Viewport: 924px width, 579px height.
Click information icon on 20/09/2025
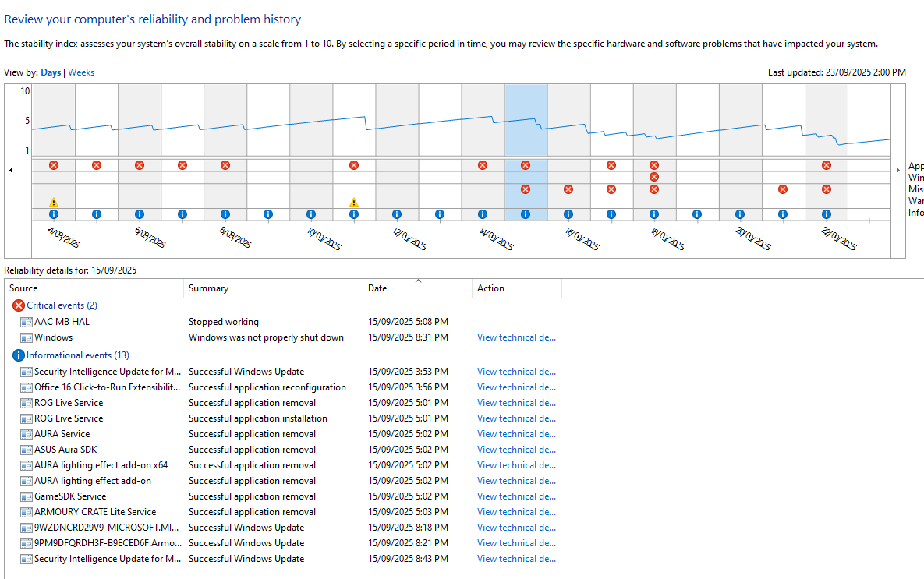click(739, 214)
